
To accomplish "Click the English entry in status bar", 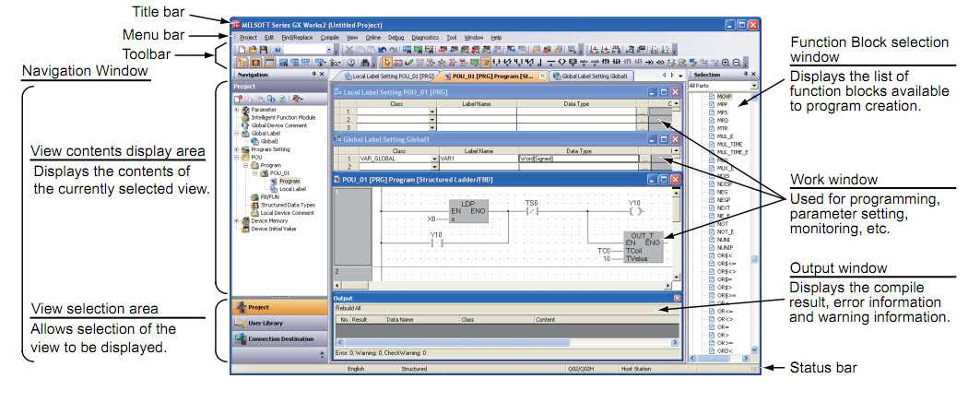I will pyautogui.click(x=356, y=369).
